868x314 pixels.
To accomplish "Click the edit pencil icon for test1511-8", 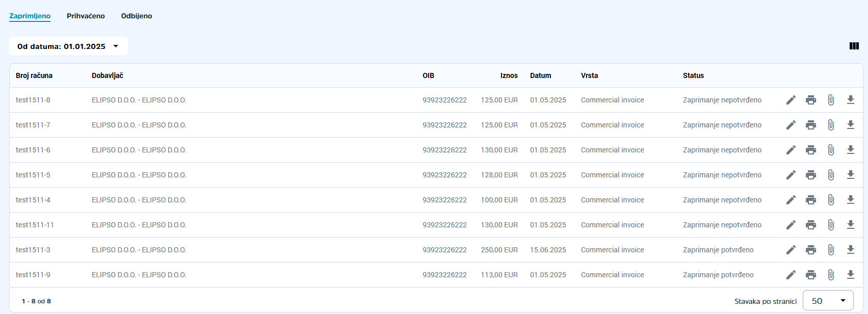I will pyautogui.click(x=791, y=100).
